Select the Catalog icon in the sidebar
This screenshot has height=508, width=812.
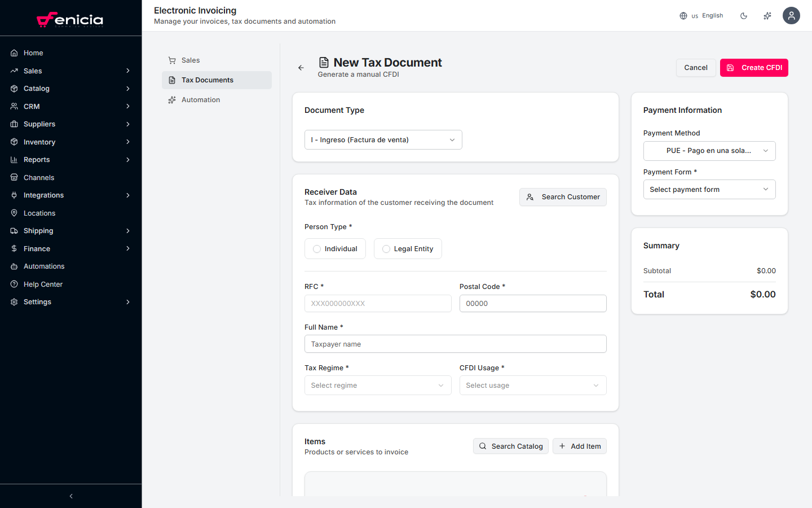coord(14,88)
